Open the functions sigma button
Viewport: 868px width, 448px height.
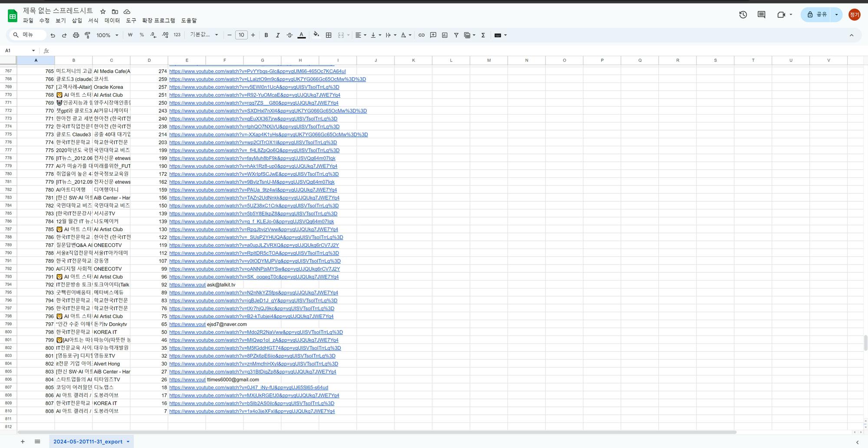click(483, 35)
